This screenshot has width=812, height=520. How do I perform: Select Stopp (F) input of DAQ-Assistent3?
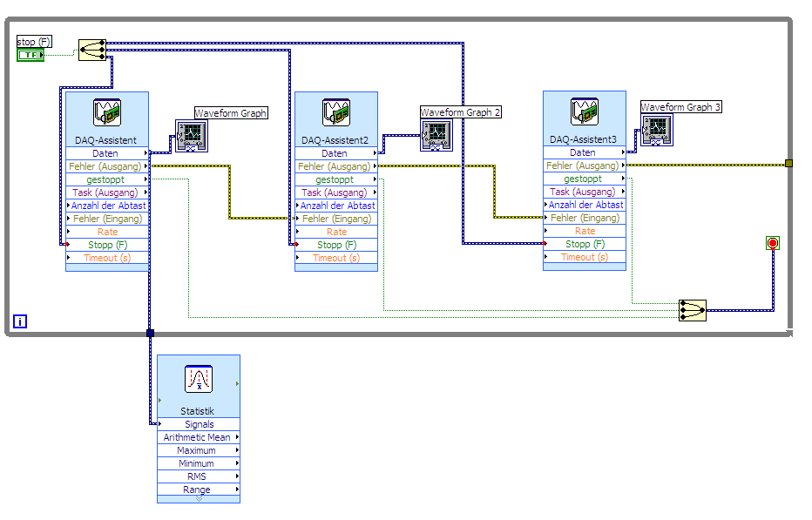(585, 243)
